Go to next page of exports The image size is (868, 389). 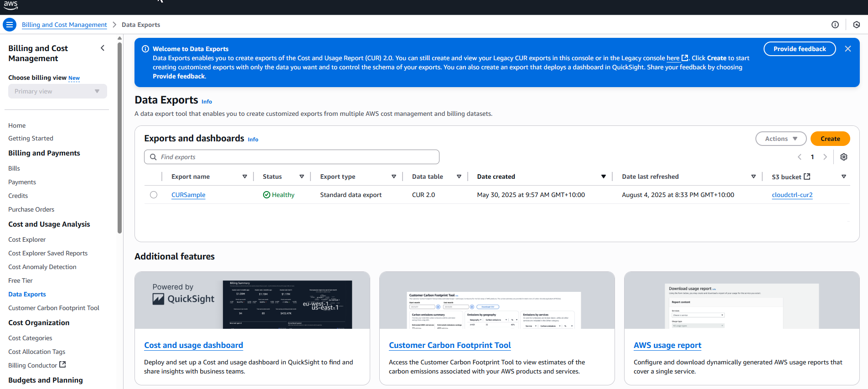(x=825, y=157)
